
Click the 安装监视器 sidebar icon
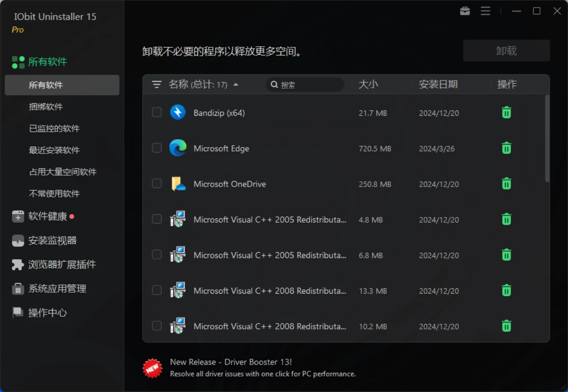point(18,241)
